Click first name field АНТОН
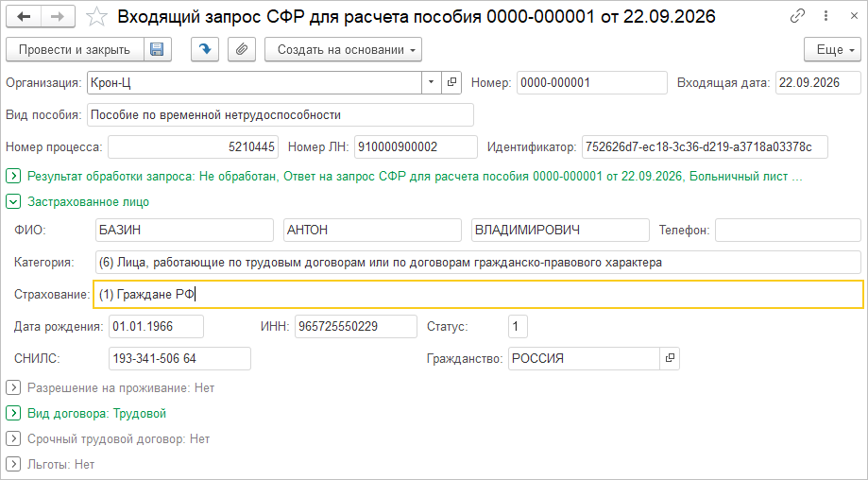 tap(372, 230)
